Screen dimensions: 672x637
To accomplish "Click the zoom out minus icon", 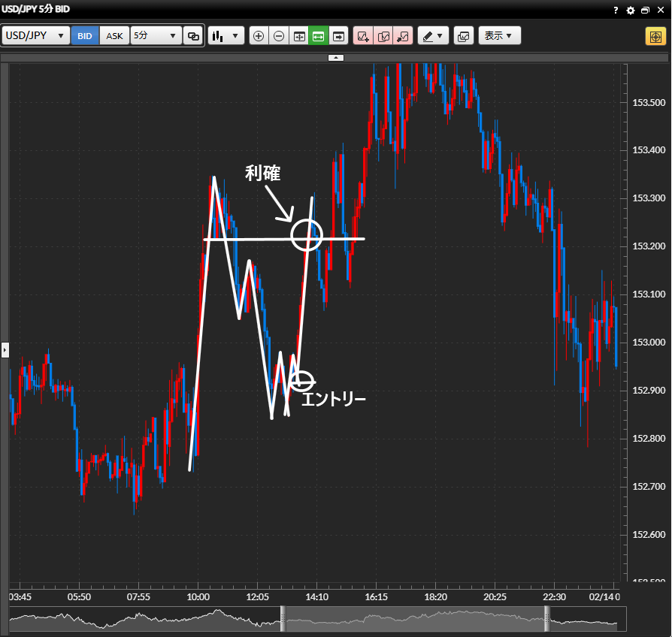I will pyautogui.click(x=279, y=36).
